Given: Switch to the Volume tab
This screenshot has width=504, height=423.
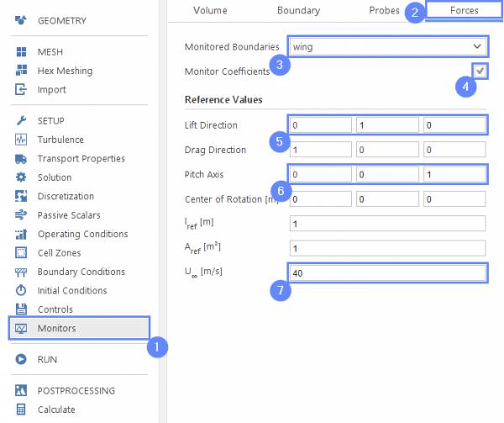Looking at the screenshot, I should (209, 11).
